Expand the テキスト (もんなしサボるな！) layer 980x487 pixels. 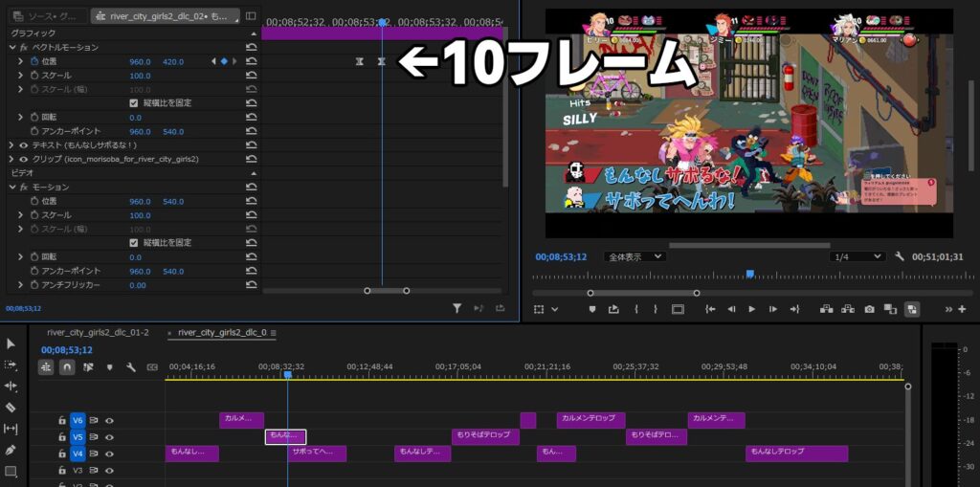[x=11, y=144]
